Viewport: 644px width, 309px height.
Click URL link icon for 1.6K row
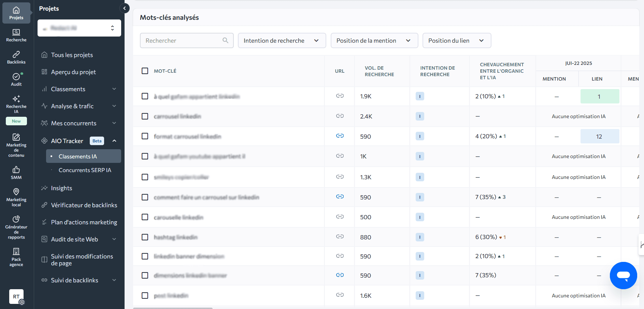click(340, 295)
